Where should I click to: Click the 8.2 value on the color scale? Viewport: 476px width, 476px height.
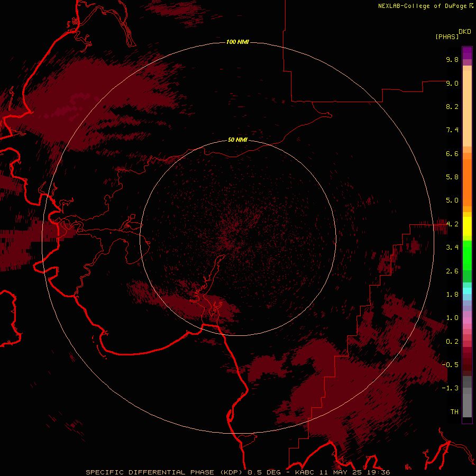point(452,106)
